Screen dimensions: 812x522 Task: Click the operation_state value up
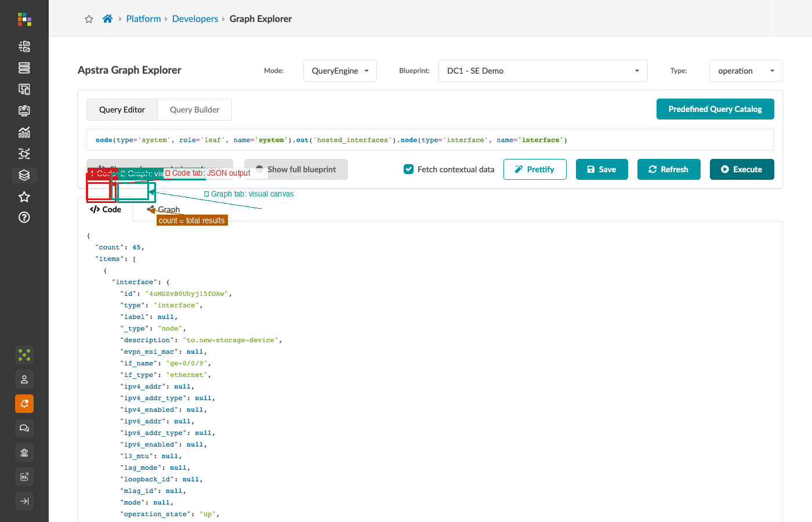(209, 514)
